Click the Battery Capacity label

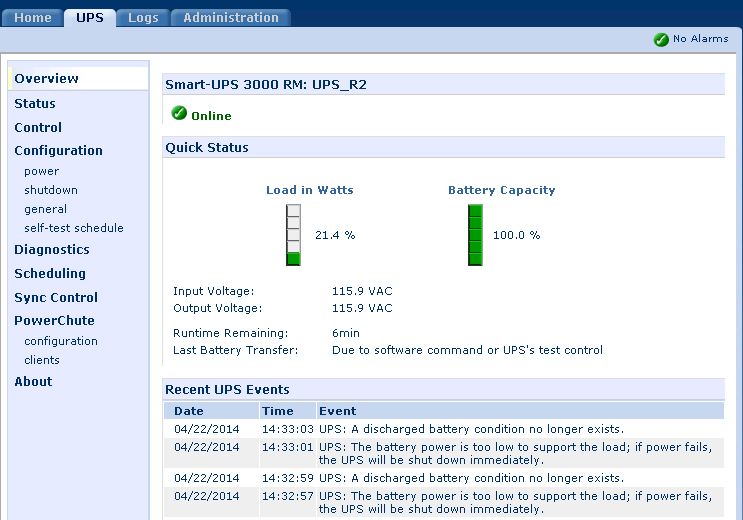click(x=501, y=190)
